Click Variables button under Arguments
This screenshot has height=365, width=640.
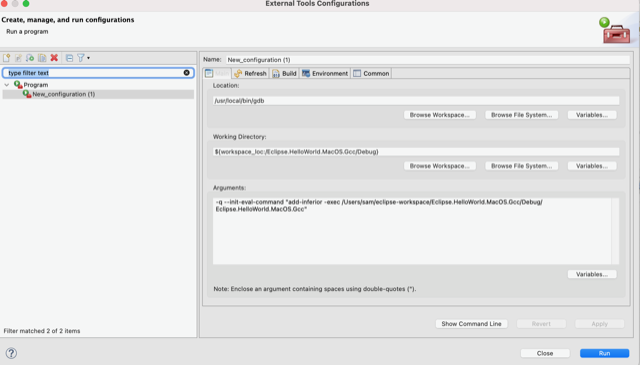point(592,274)
